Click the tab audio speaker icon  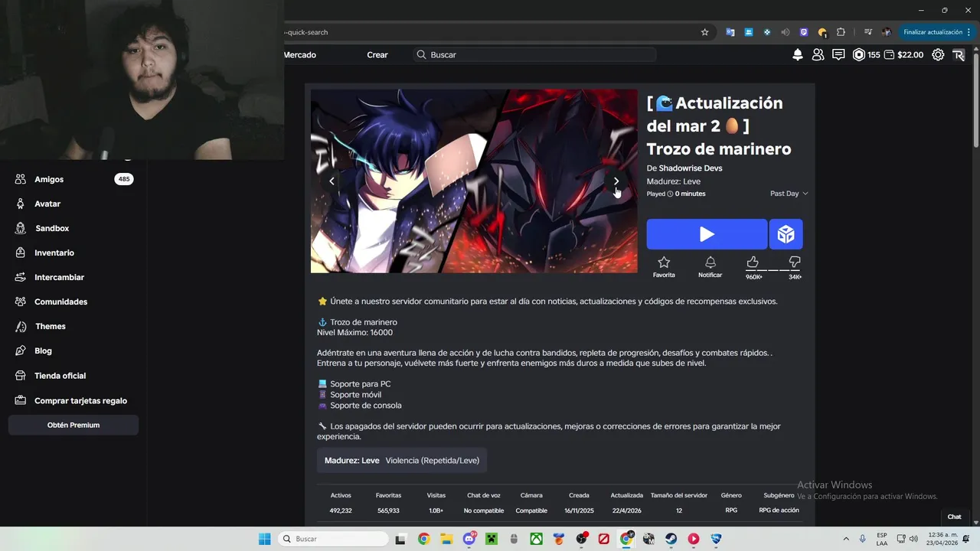pos(786,32)
